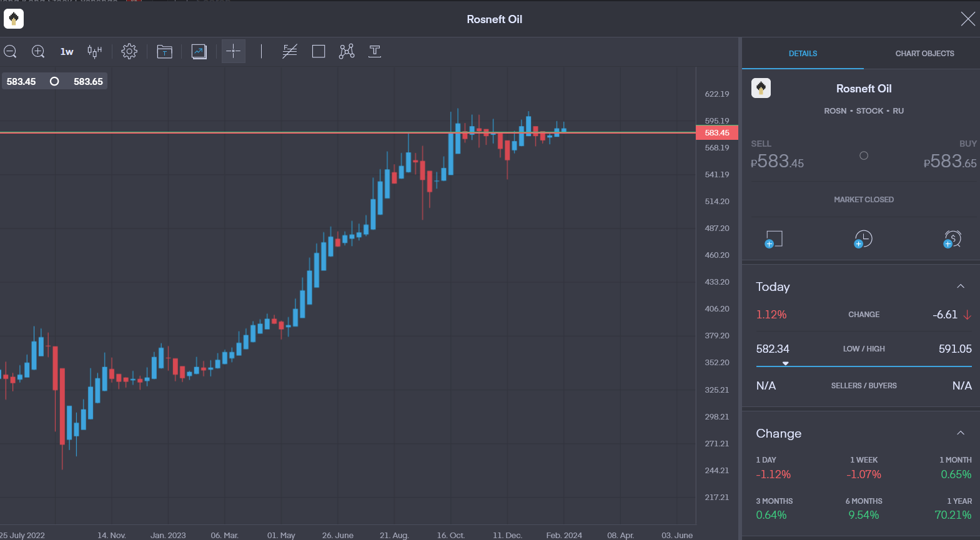Click the red 583.45 price axis label
Image resolution: width=980 pixels, height=540 pixels.
point(717,133)
